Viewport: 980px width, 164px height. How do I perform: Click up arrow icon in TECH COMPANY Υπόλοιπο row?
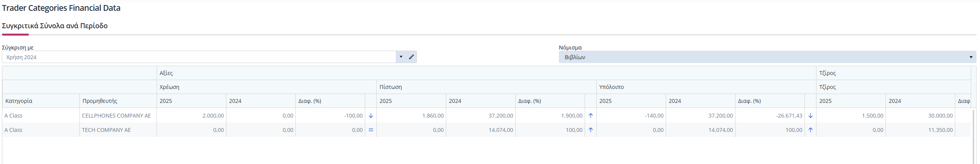coord(810,130)
